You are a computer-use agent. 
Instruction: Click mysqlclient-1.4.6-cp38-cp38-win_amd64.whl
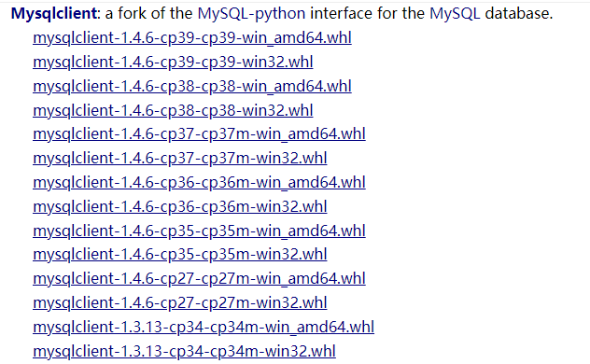point(192,86)
